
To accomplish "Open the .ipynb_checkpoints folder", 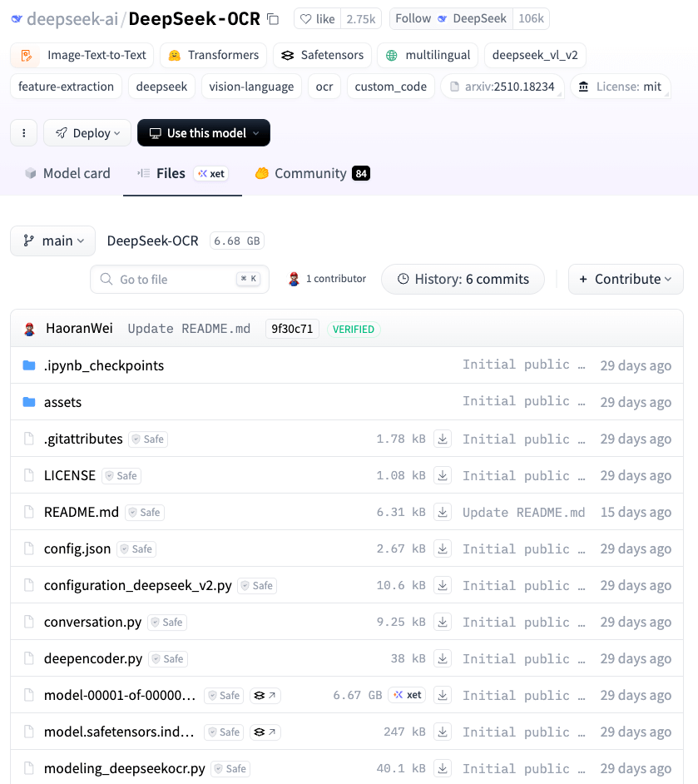I will point(104,365).
